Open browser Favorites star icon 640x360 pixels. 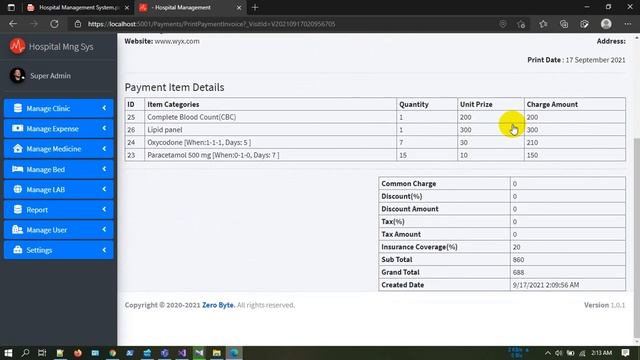coord(543,24)
